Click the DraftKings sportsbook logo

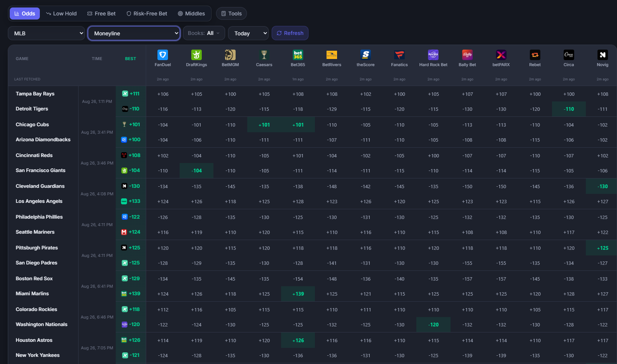[197, 55]
